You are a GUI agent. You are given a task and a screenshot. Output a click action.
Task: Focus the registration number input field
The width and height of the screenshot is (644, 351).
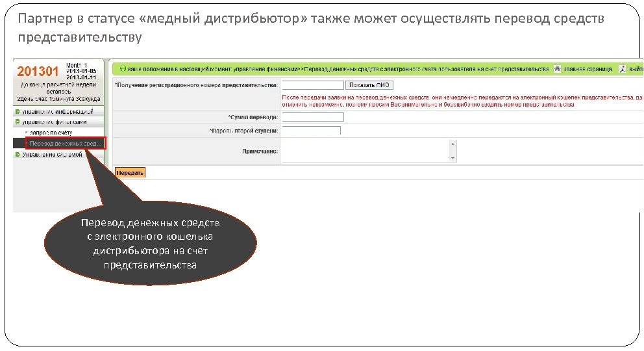(x=313, y=85)
